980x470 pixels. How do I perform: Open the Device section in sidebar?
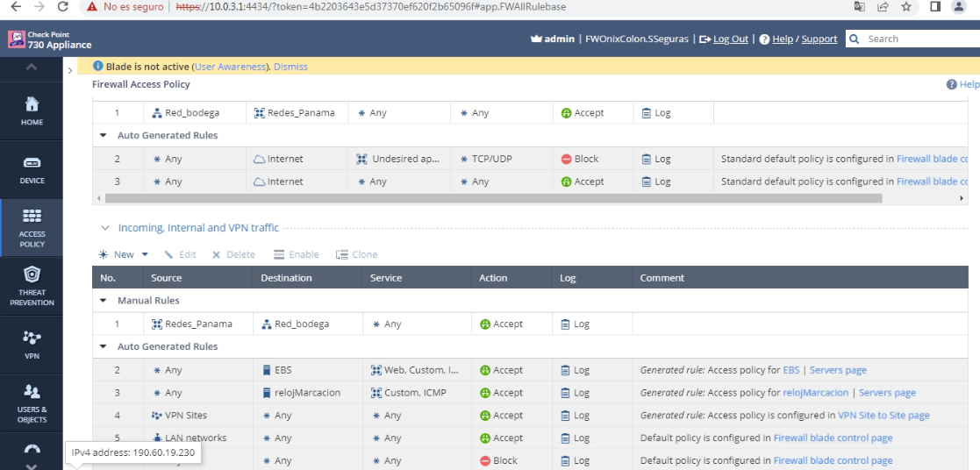(x=32, y=169)
